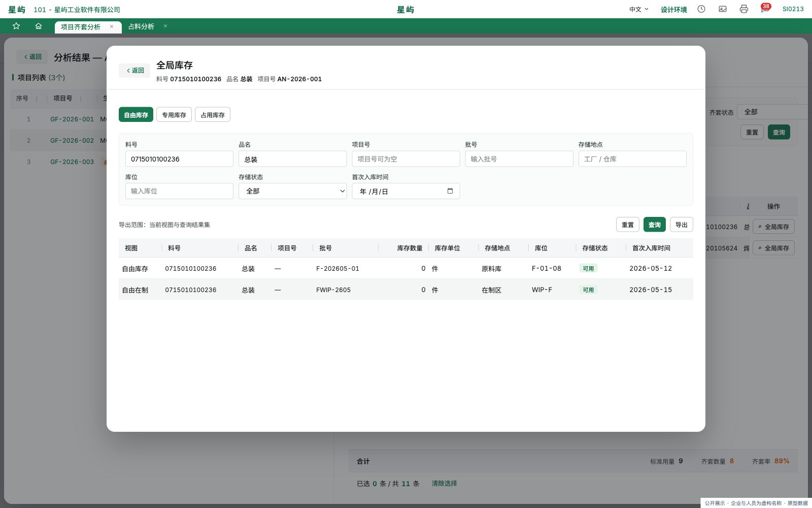Click the 存储地点 input field
This screenshot has height=508, width=812.
pyautogui.click(x=632, y=159)
